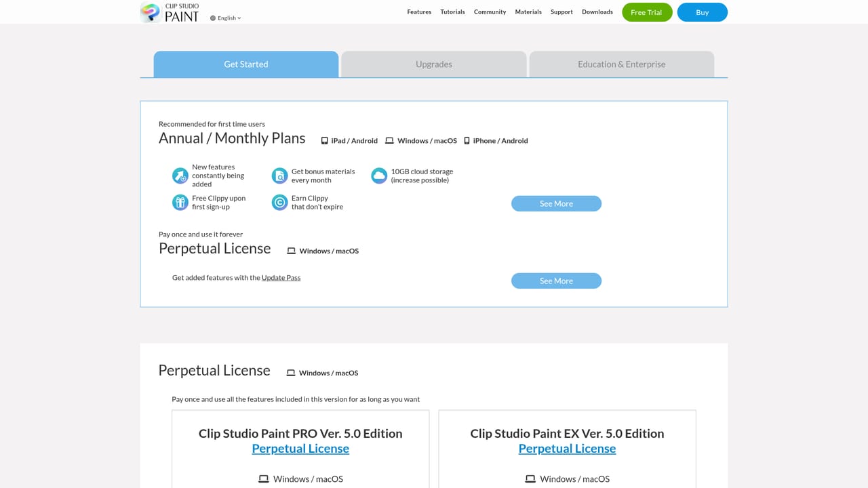This screenshot has width=868, height=488.
Task: Click "Pay once and use it forever" text
Action: (201, 235)
